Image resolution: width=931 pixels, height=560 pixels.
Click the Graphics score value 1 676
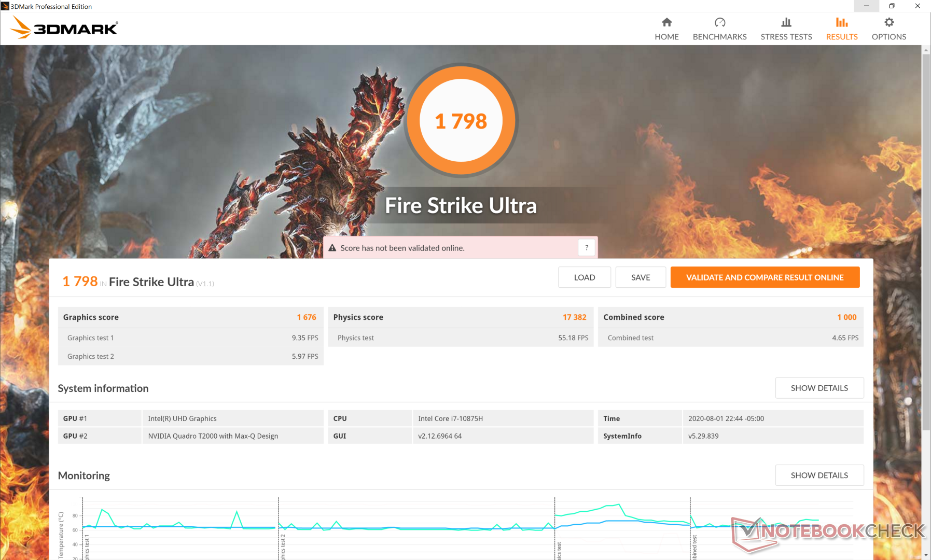pos(307,317)
